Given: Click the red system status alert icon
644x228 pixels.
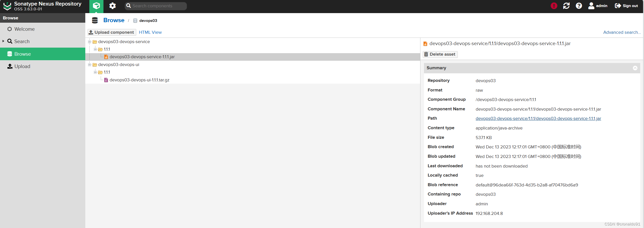Looking at the screenshot, I should pyautogui.click(x=554, y=6).
